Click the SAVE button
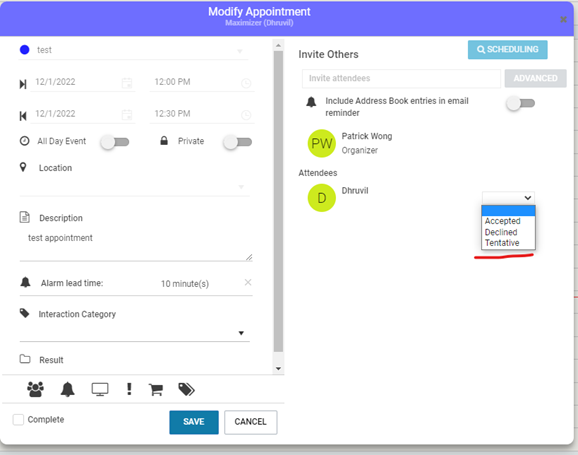 point(194,422)
